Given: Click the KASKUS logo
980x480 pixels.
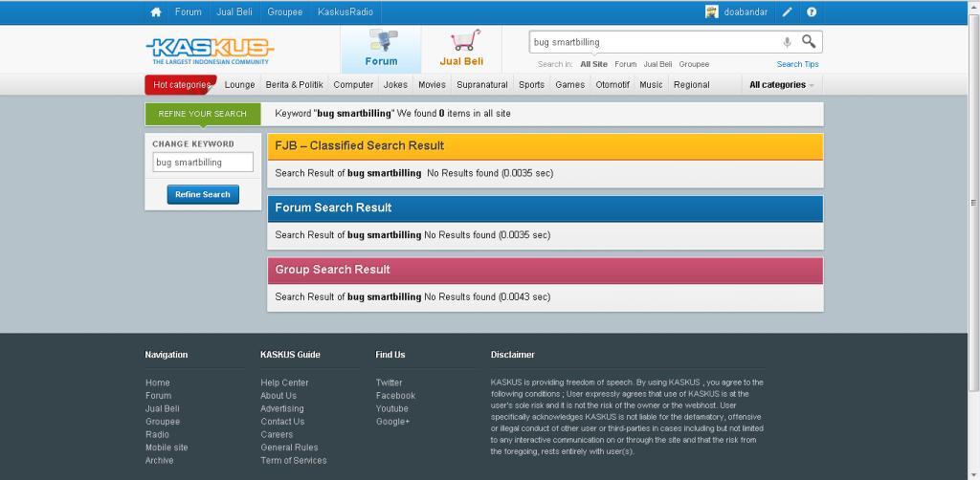Looking at the screenshot, I should point(210,52).
